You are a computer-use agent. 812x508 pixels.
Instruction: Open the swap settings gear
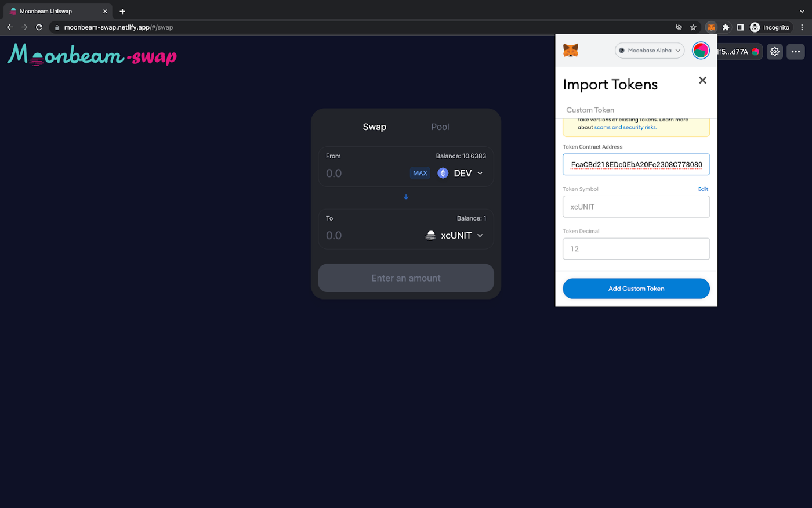click(x=775, y=52)
